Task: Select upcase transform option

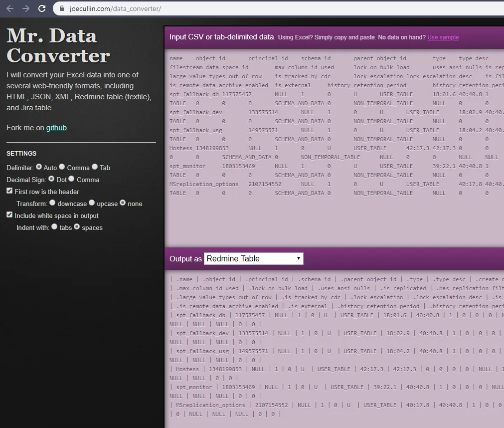Action: pos(92,203)
